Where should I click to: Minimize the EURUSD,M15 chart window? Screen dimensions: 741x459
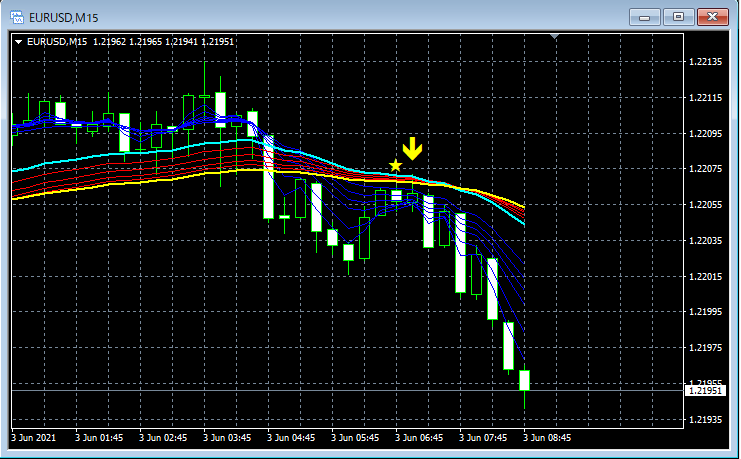click(644, 17)
